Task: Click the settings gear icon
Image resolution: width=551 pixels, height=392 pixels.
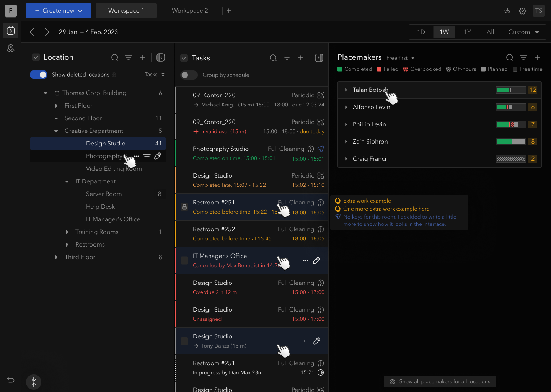Action: [x=523, y=11]
